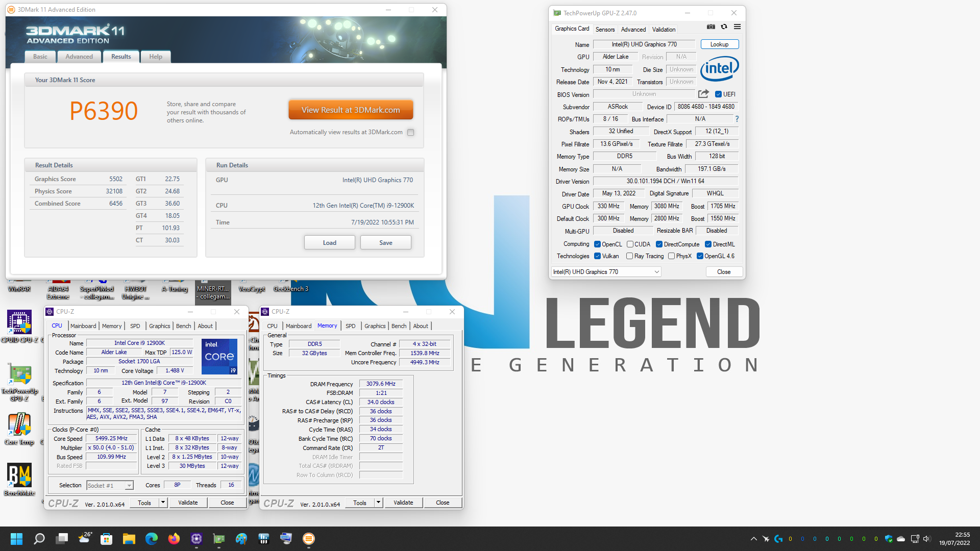Click the Bus Interface question mark
This screenshot has height=551, width=980.
tap(737, 119)
